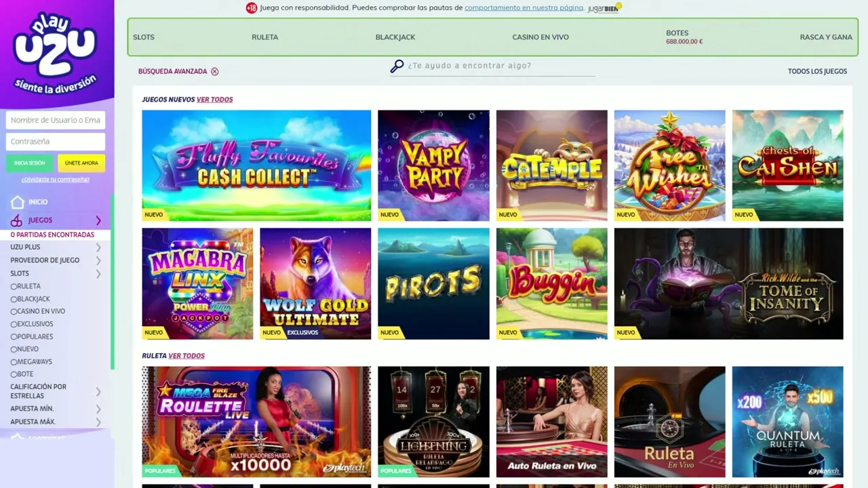Screen dimensions: 868x488
Task: Open the CaTemple game
Action: pyautogui.click(x=552, y=165)
